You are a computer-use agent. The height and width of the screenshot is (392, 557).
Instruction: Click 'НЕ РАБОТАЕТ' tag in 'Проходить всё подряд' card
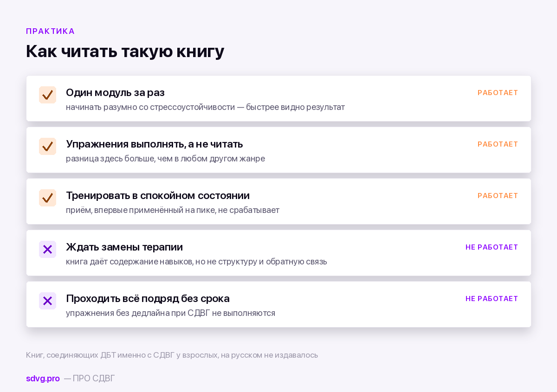[x=492, y=299]
